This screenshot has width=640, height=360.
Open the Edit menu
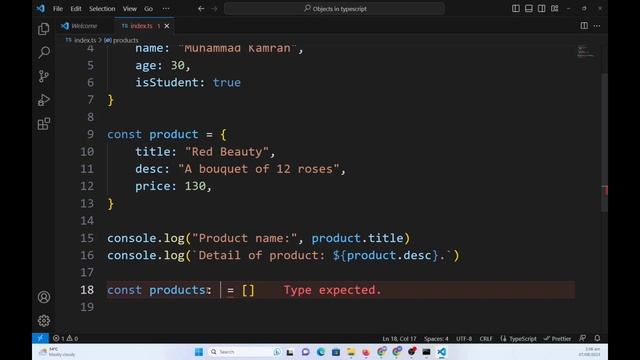(x=76, y=9)
